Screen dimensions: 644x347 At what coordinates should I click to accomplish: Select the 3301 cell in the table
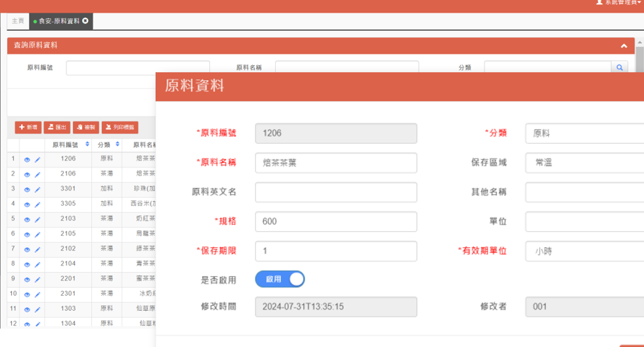tap(68, 189)
